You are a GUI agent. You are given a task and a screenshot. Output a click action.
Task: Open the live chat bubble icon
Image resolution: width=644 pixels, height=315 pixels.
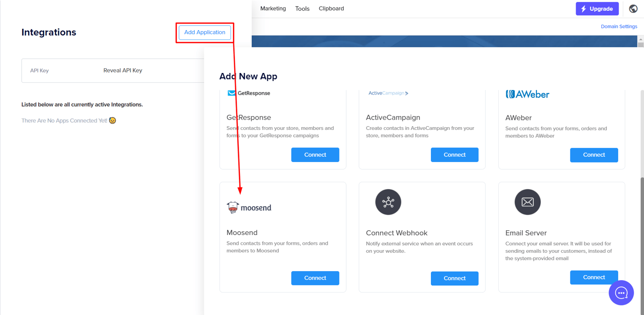click(621, 293)
